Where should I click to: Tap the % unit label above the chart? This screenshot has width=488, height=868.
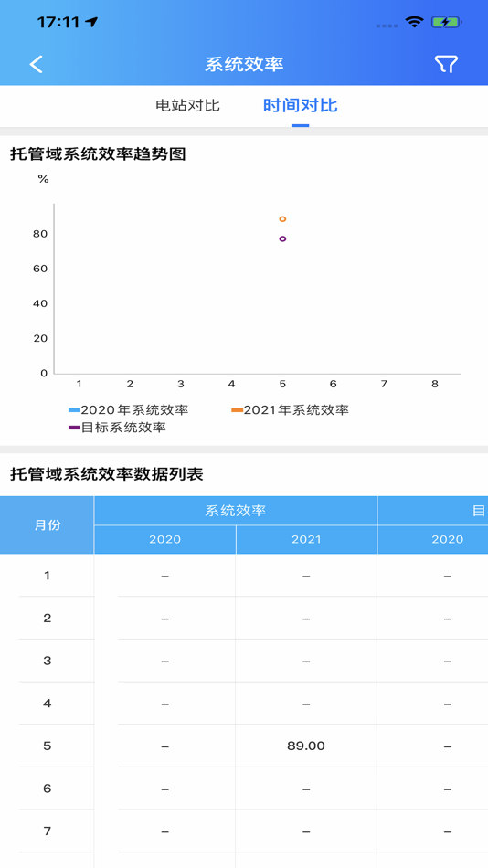pos(43,179)
